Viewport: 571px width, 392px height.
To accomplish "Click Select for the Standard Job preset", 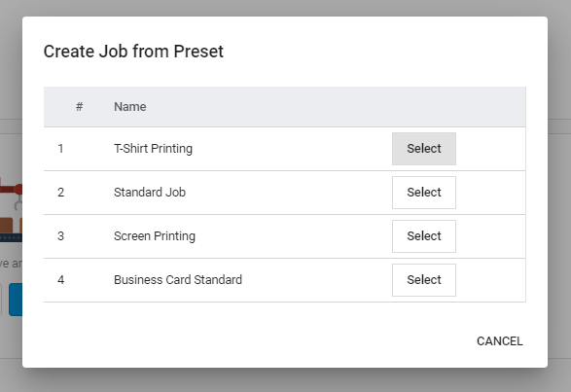I will (424, 193).
